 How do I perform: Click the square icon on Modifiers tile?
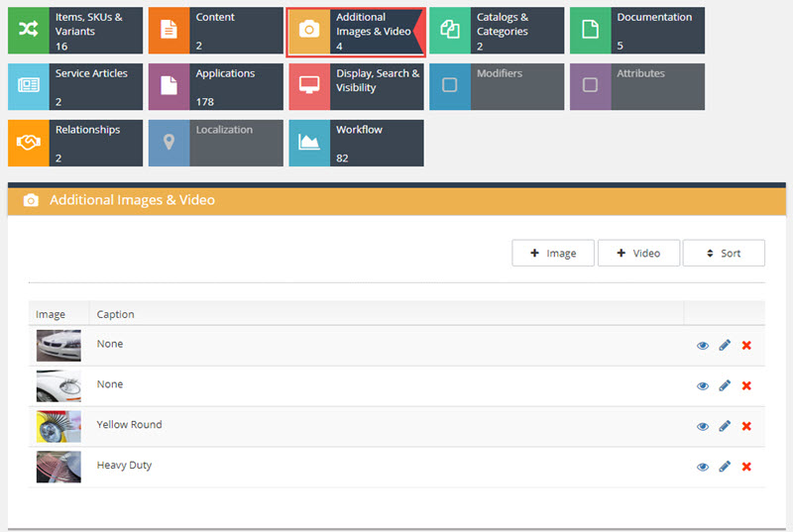point(450,85)
